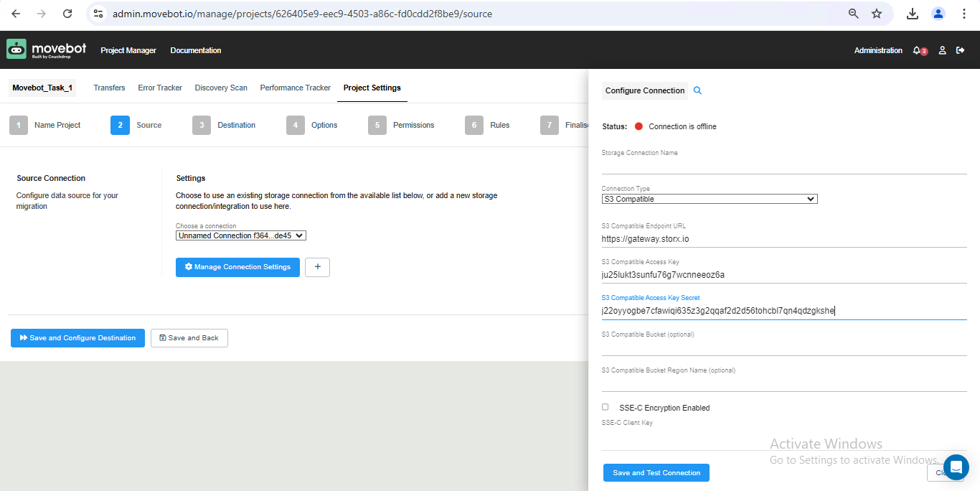Click step 7 number badge
The height and width of the screenshot is (491, 980).
click(550, 125)
